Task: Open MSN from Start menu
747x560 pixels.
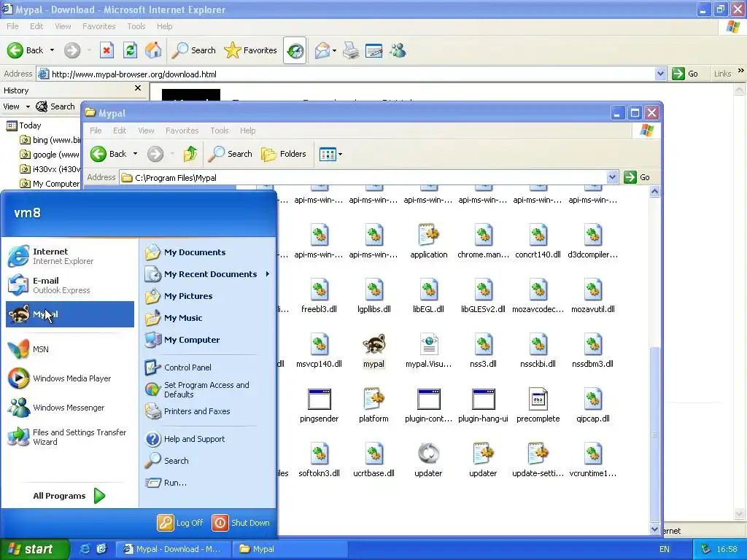Action: coord(70,349)
